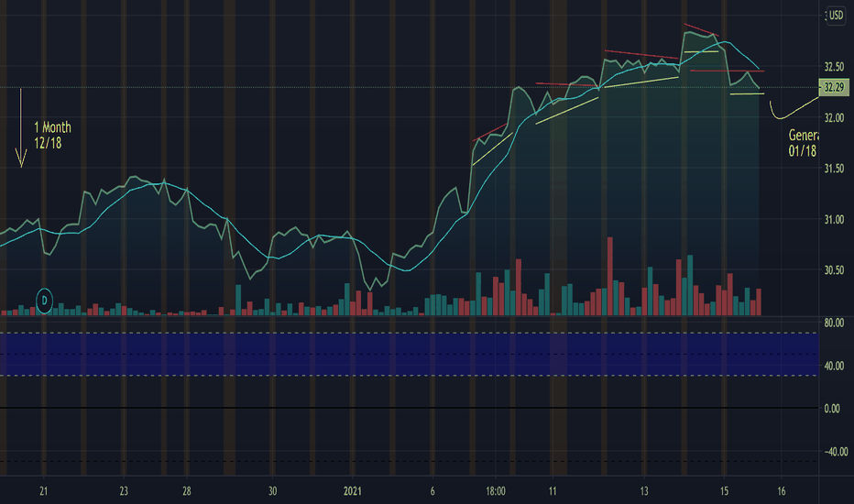Click the date label 11
The width and height of the screenshot is (854, 504).
[x=553, y=491]
